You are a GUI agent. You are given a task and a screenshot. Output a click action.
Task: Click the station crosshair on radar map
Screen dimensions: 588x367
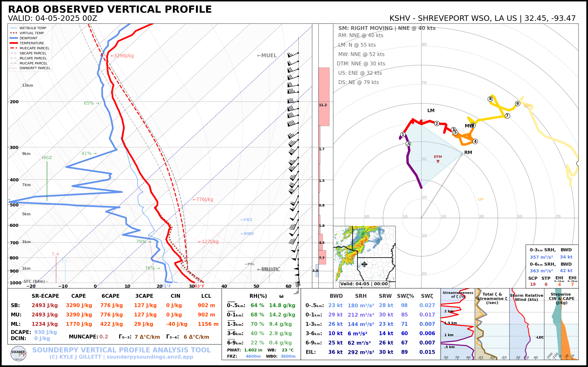pos(364,264)
